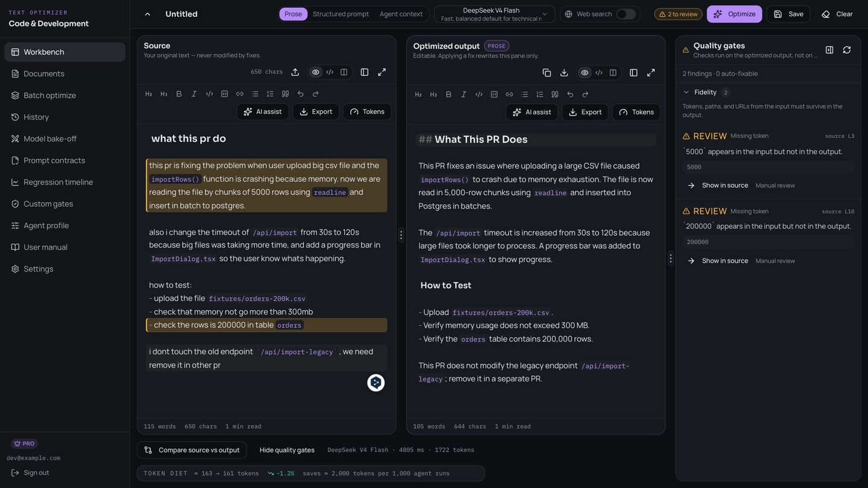Open Agent profile in the sidebar
The height and width of the screenshot is (488, 868).
click(x=64, y=225)
